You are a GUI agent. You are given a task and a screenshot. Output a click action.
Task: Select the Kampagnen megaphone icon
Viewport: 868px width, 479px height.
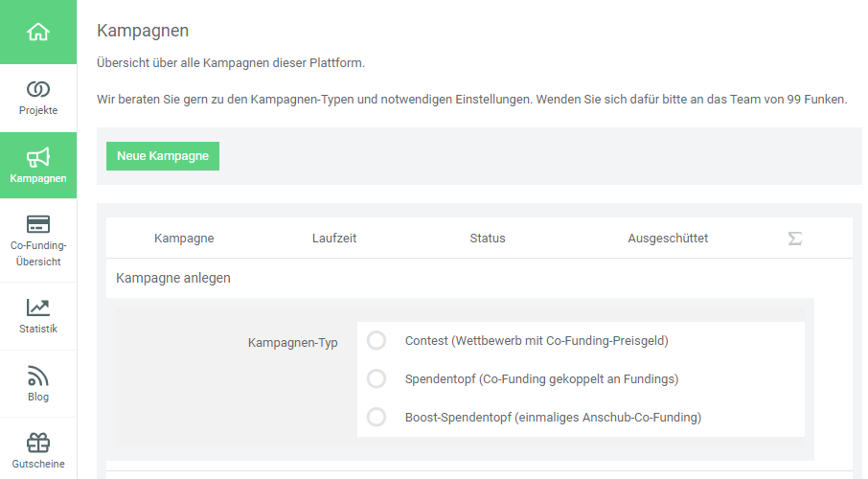[x=38, y=157]
